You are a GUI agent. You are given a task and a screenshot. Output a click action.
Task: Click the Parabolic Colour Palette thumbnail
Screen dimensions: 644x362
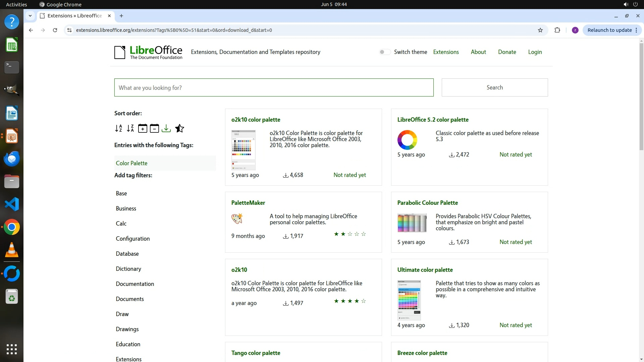pos(412,223)
